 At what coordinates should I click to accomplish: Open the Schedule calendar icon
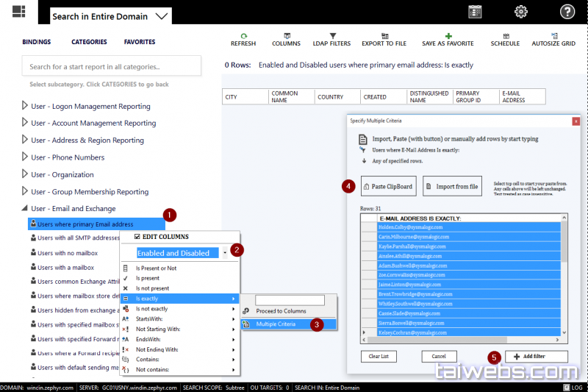pyautogui.click(x=505, y=35)
